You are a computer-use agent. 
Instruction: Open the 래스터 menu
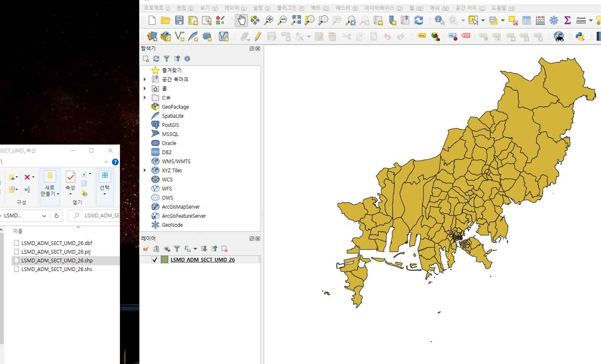(x=347, y=8)
